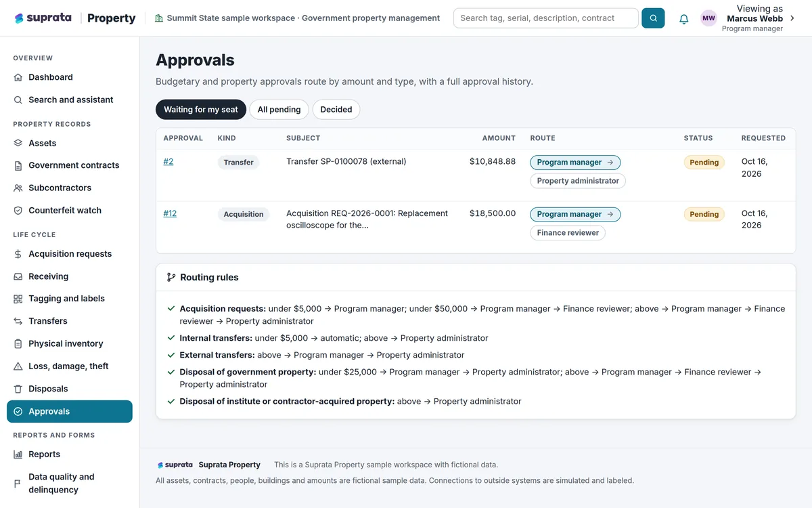Click the Status column header
Screen dimensions: 812x508
point(698,138)
